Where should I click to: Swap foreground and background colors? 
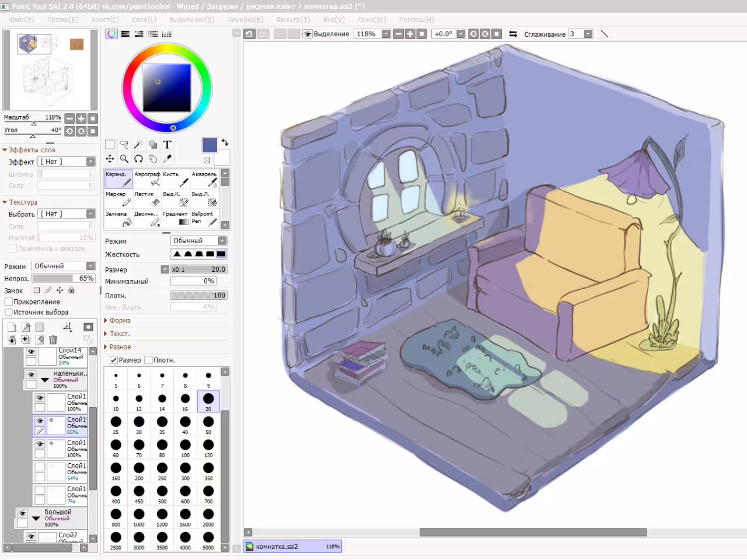point(225,142)
